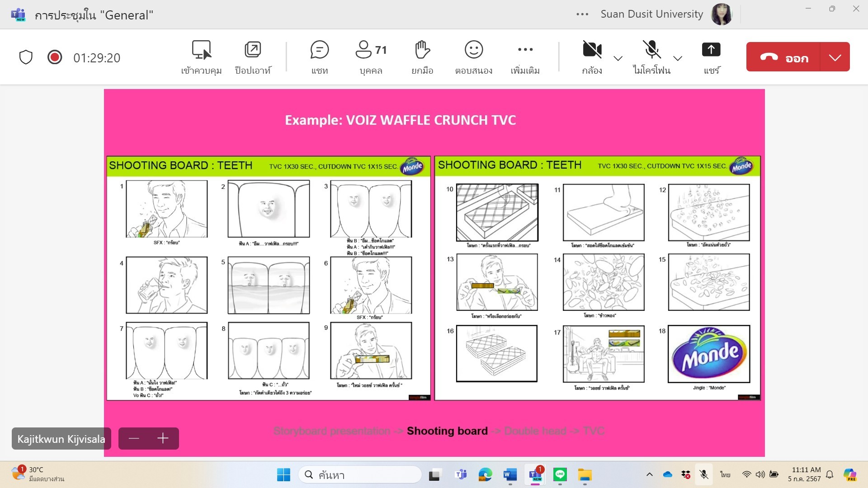Open Wi-Fi network tray icon

[x=746, y=474]
